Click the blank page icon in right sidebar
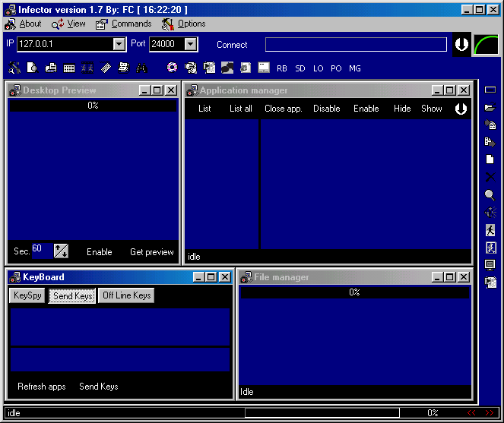Screen dimensions: 504x423 [490, 159]
